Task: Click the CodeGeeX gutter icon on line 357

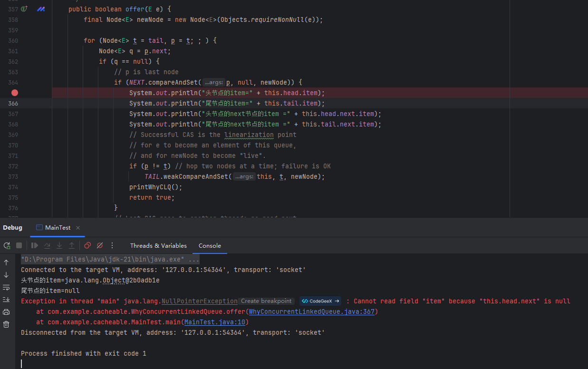Action: tap(41, 9)
